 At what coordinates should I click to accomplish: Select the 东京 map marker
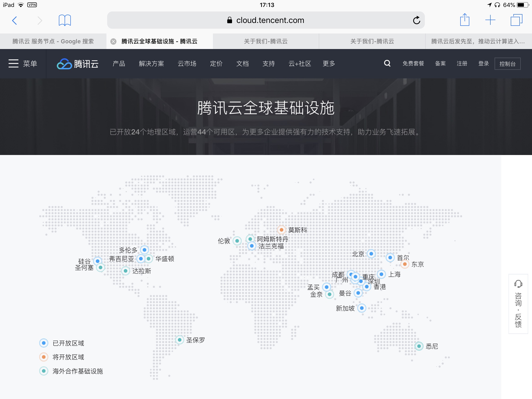point(405,264)
